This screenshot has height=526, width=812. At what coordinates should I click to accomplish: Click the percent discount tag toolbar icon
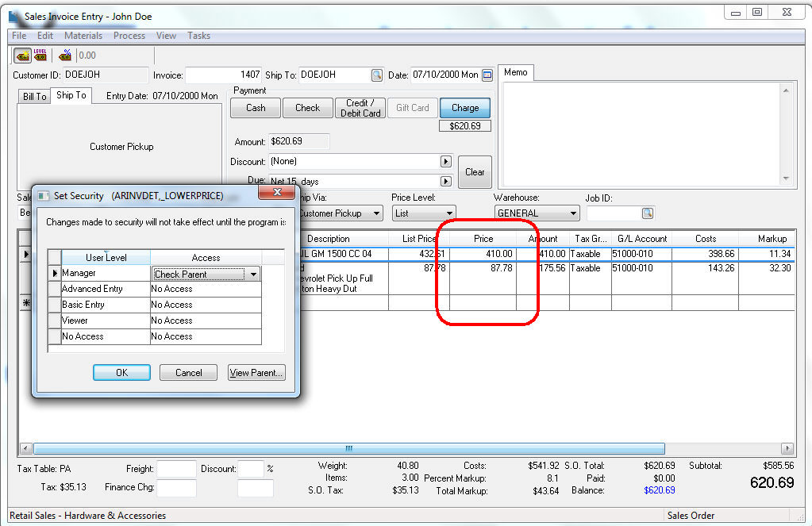click(65, 56)
